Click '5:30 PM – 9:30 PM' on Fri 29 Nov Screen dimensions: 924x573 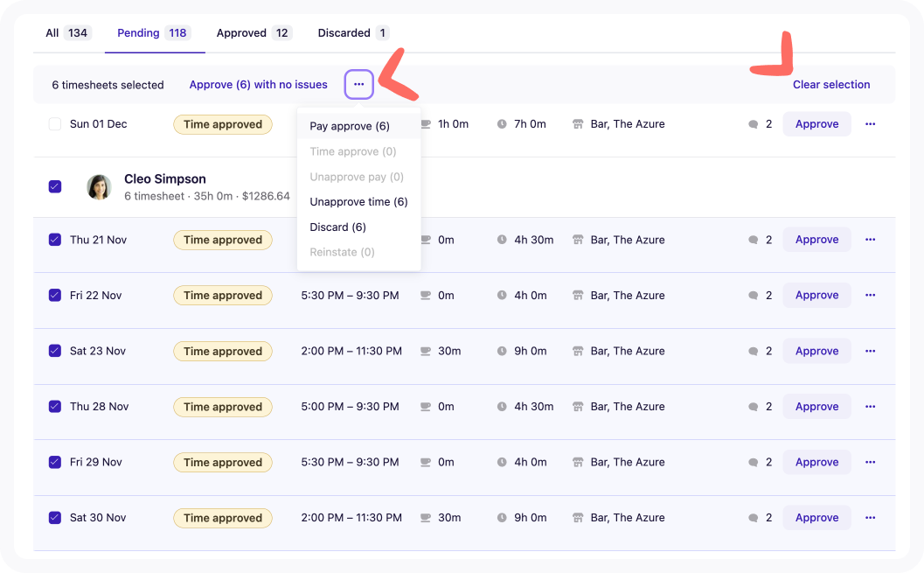coord(350,462)
